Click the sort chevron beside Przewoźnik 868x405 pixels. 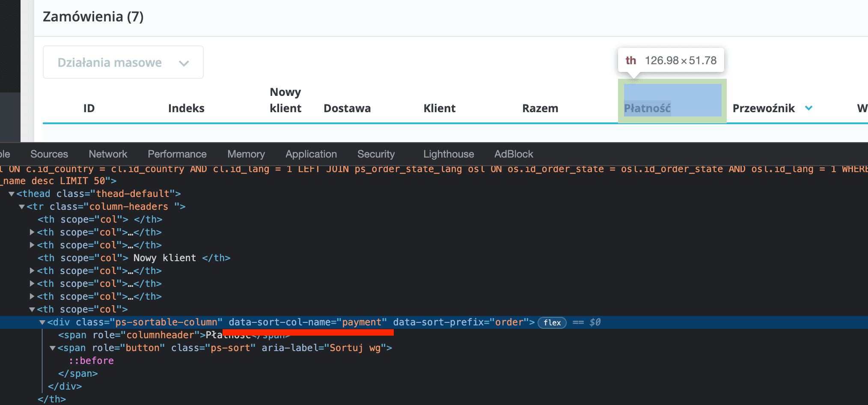tap(809, 108)
